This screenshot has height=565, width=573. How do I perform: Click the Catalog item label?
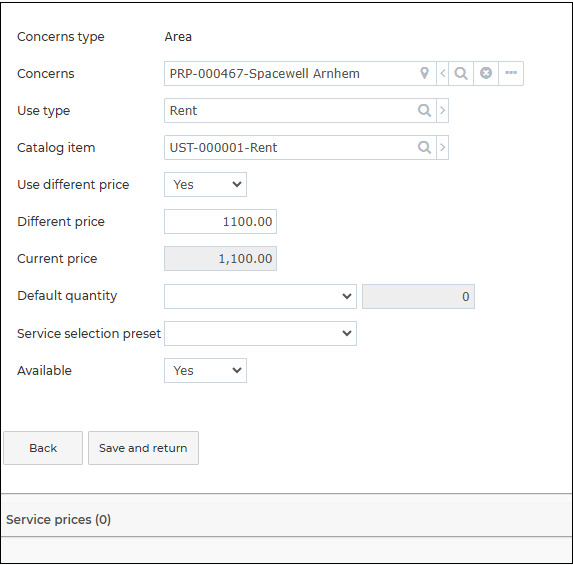tap(56, 148)
